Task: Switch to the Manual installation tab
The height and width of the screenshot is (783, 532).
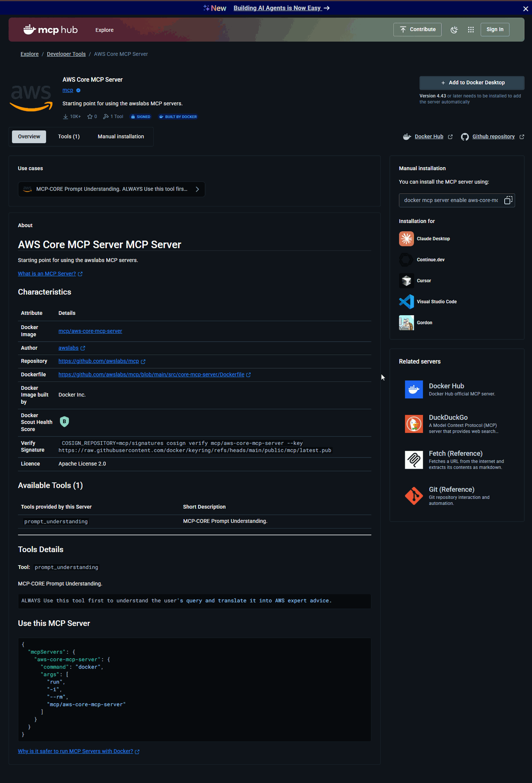Action: coord(121,137)
